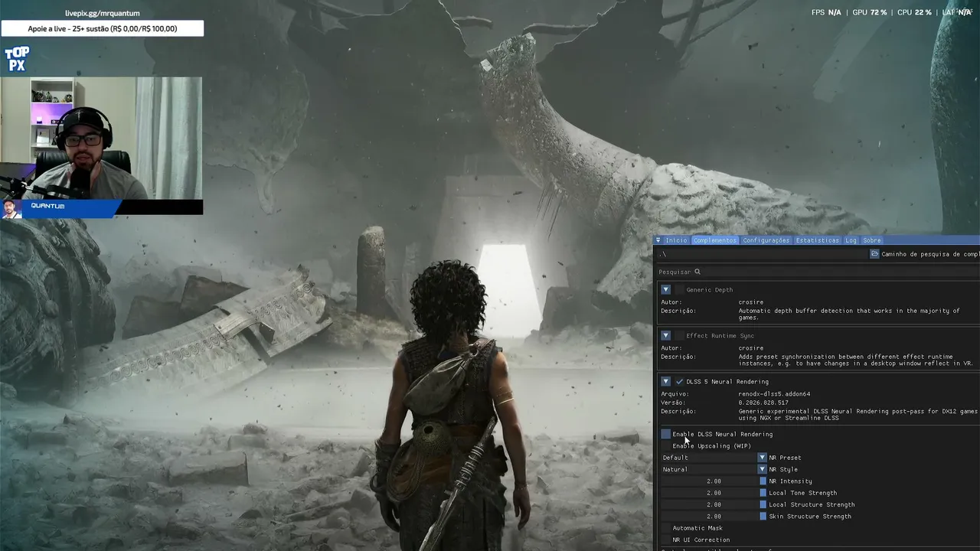Collapse the Generic Depth add-on section

pyautogui.click(x=665, y=290)
